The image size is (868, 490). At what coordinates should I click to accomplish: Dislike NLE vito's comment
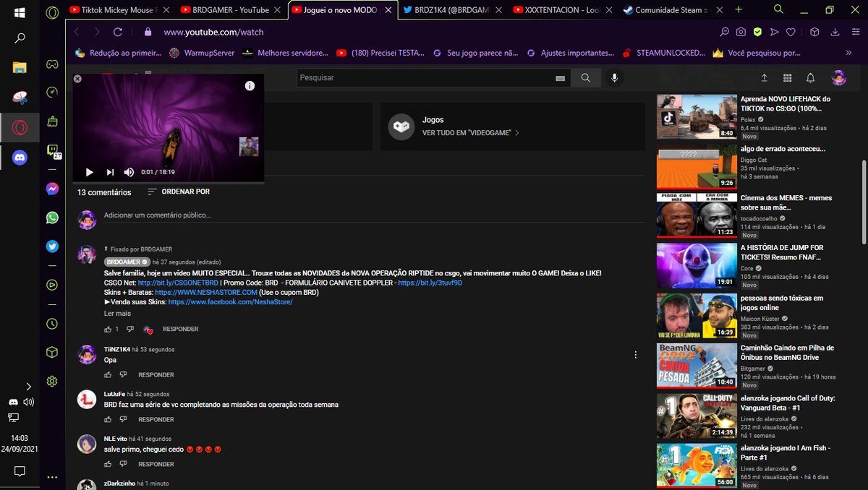click(x=123, y=464)
